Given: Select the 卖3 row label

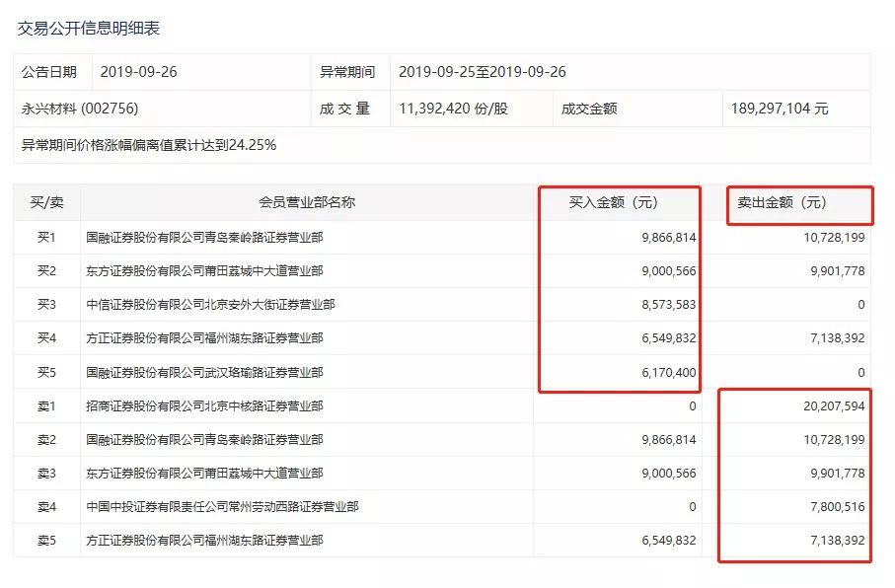Looking at the screenshot, I should click(x=46, y=474).
